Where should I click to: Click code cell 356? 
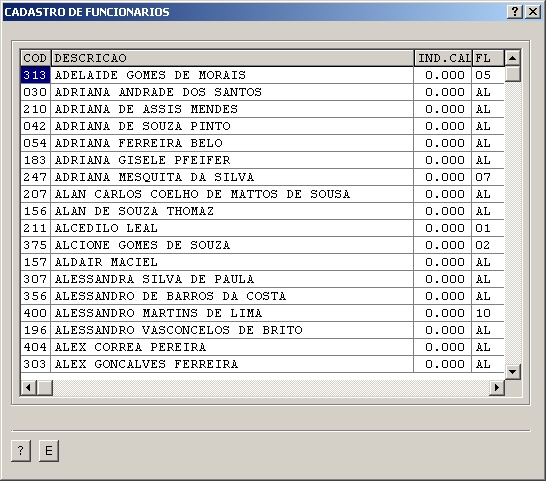pyautogui.click(x=36, y=296)
